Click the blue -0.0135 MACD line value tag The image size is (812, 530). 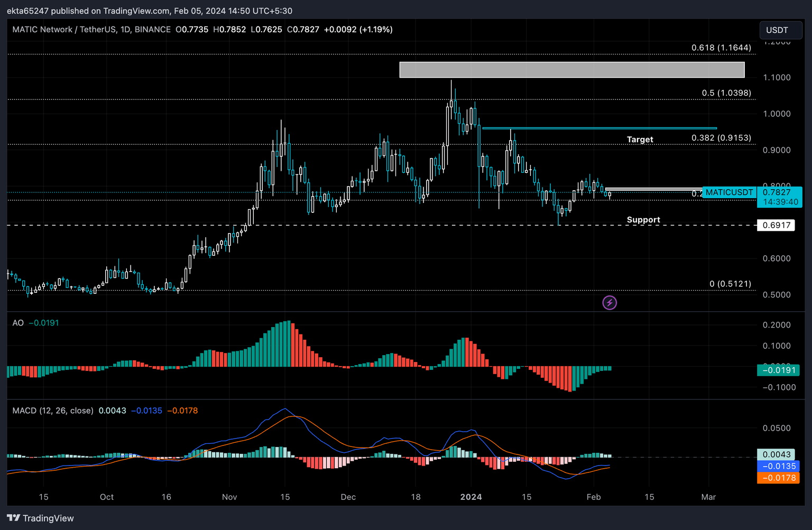pos(778,466)
